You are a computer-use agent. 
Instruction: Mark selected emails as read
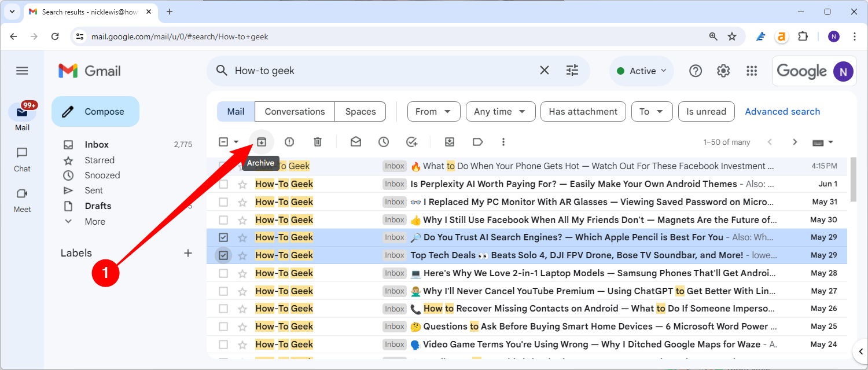coord(355,141)
